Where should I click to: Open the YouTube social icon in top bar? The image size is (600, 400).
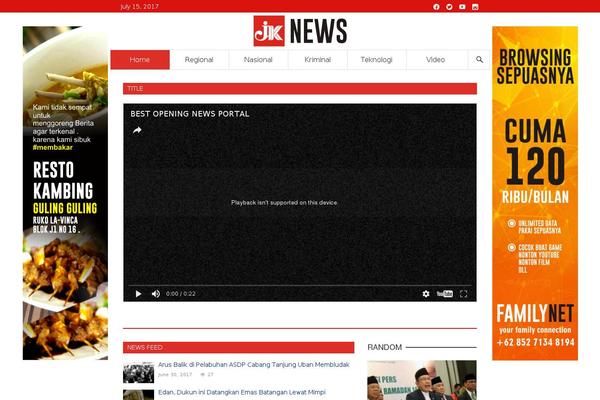click(462, 7)
